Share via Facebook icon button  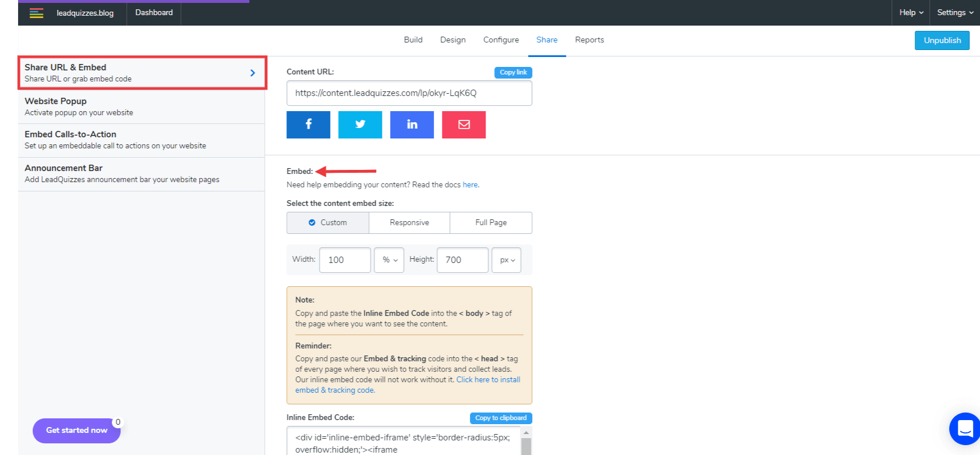(x=309, y=125)
